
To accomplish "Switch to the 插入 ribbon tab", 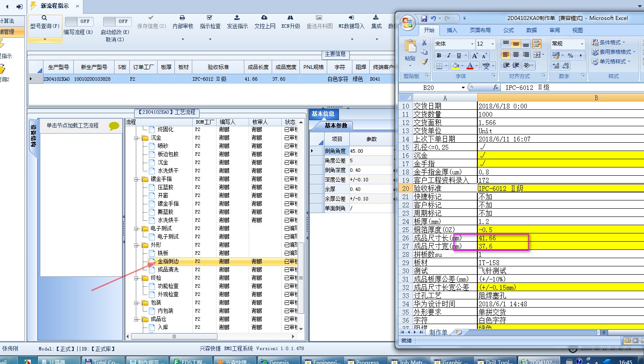I will (x=452, y=30).
